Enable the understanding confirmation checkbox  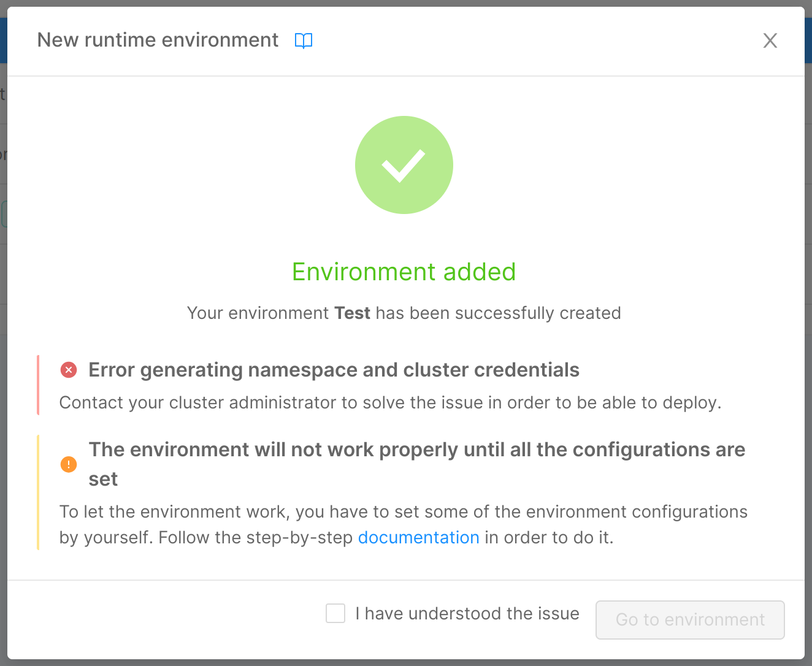coord(335,613)
